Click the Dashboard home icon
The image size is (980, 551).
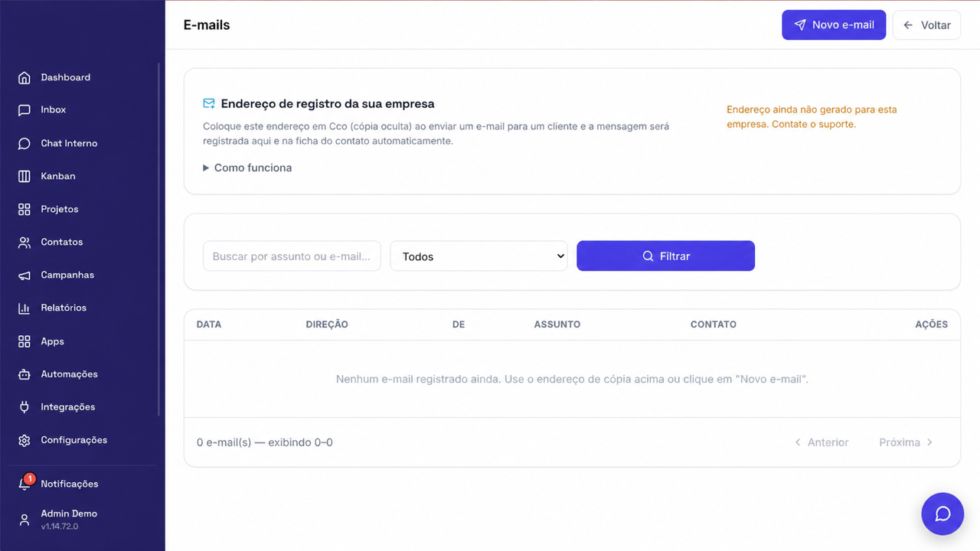[24, 77]
